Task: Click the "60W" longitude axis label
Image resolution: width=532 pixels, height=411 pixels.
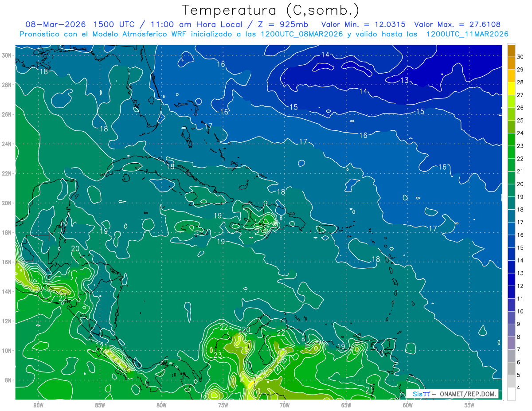Action: tap(408, 405)
